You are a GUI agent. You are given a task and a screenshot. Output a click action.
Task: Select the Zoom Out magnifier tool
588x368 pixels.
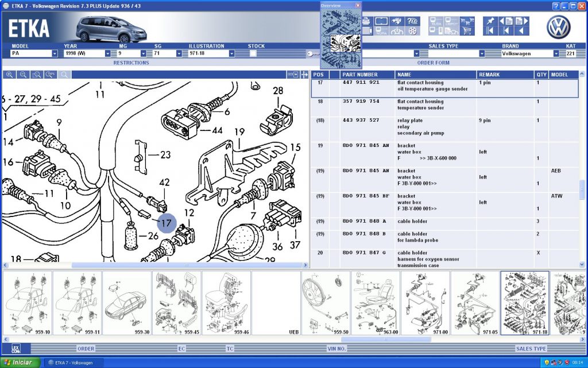tap(24, 75)
